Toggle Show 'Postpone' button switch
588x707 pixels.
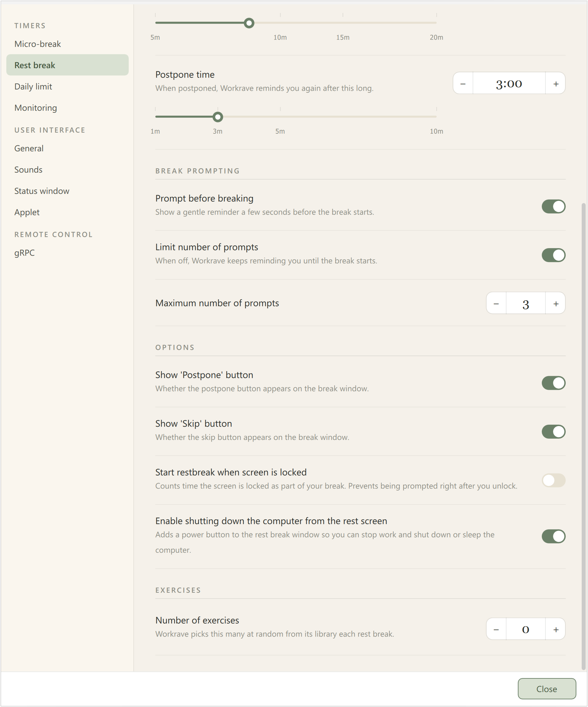(553, 383)
